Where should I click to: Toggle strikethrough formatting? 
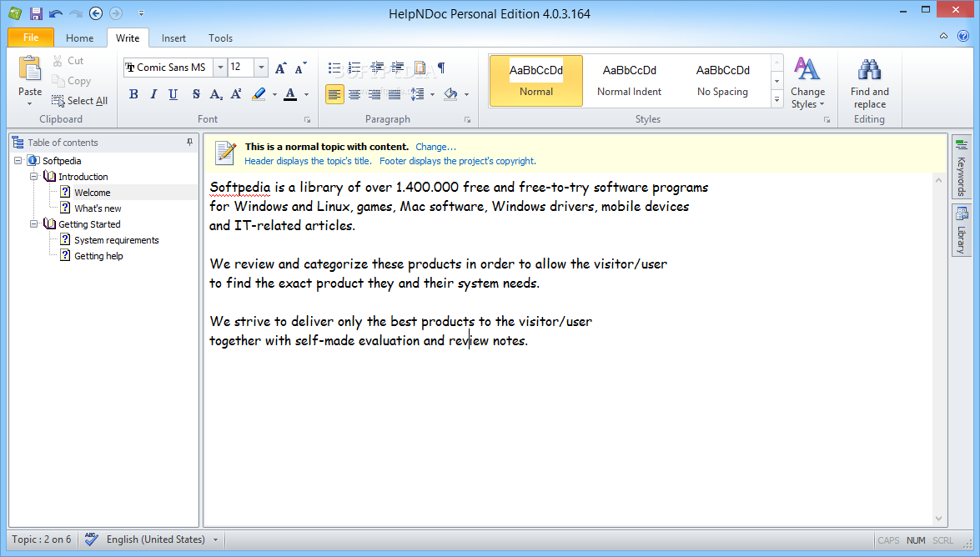click(x=196, y=94)
